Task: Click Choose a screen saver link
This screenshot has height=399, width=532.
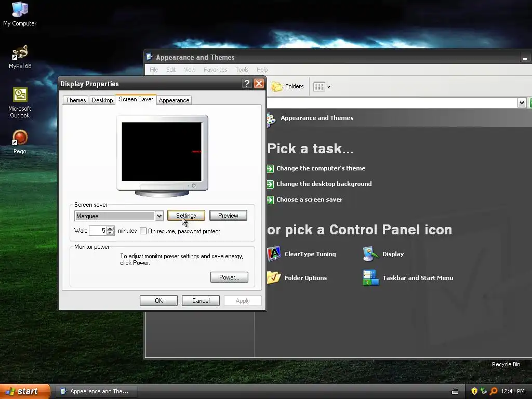Action: (310, 199)
